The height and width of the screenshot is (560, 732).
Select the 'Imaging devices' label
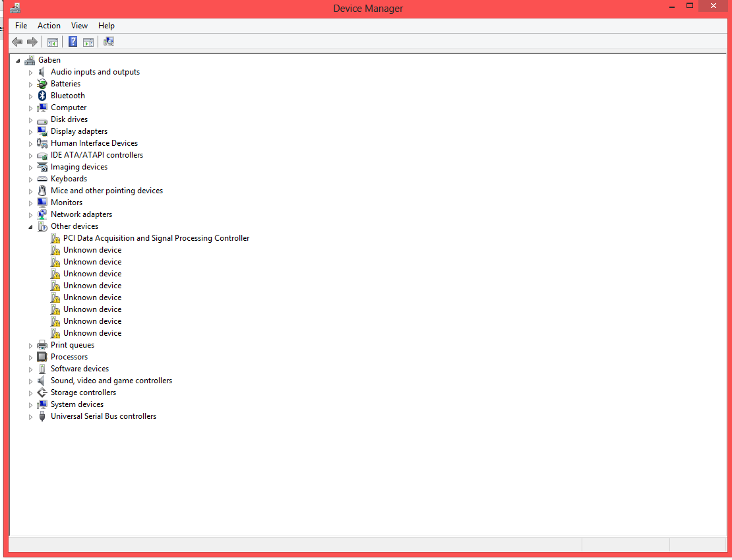point(79,167)
